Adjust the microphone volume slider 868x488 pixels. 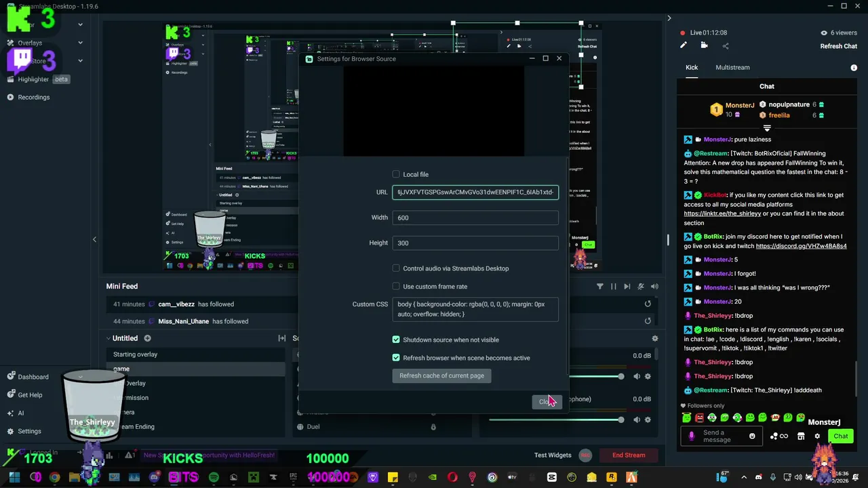(556, 420)
